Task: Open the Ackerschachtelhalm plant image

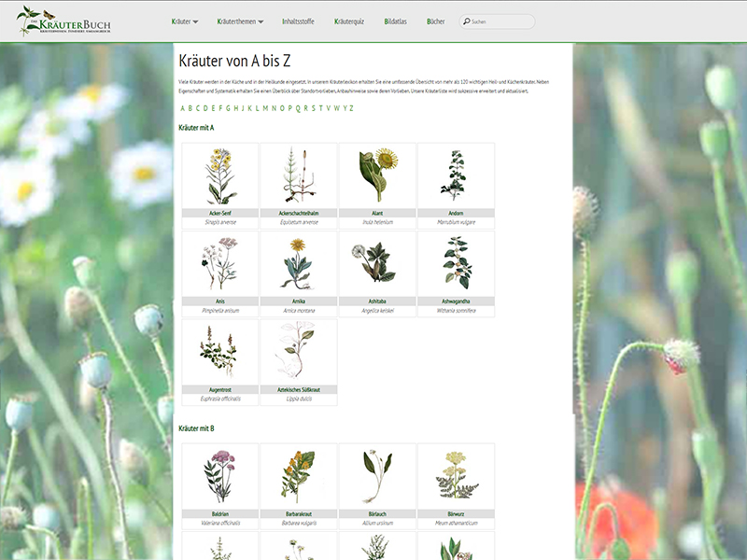Action: (x=299, y=175)
